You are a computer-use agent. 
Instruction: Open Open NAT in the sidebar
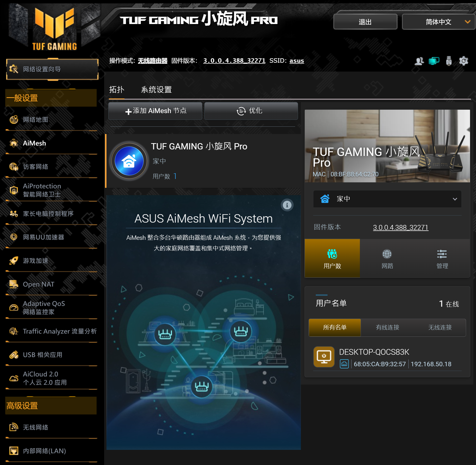(51, 284)
